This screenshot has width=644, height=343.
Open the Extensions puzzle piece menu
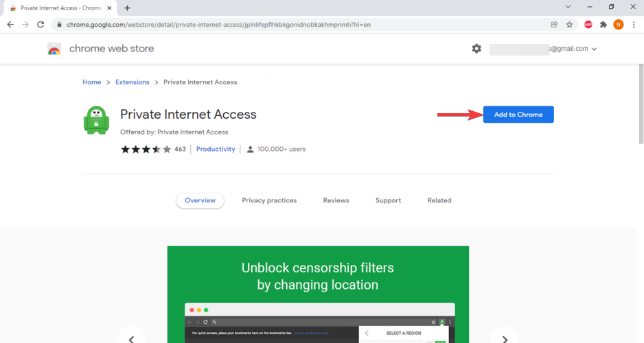click(x=603, y=24)
